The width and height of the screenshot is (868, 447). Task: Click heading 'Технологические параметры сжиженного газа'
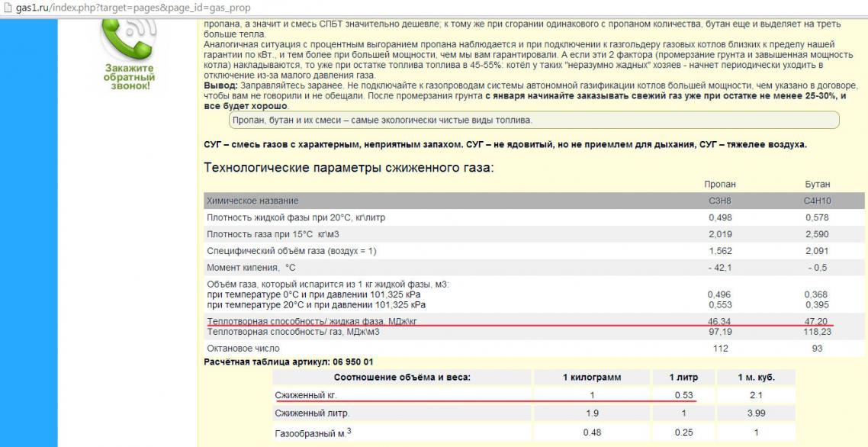click(349, 167)
